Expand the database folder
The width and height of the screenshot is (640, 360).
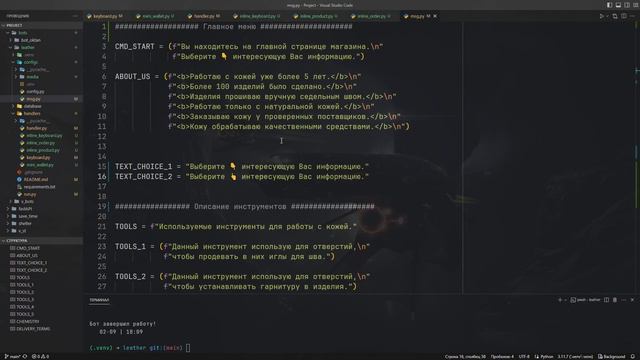pyautogui.click(x=41, y=106)
